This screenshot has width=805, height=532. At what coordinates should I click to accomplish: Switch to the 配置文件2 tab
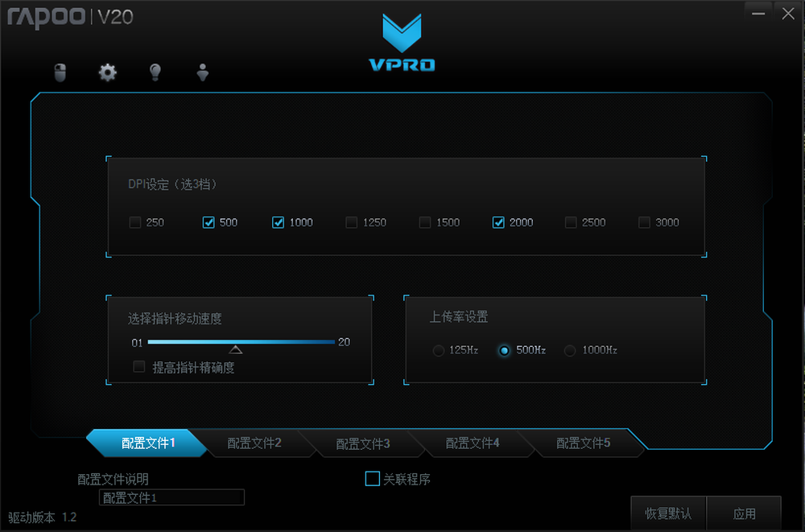tap(254, 443)
